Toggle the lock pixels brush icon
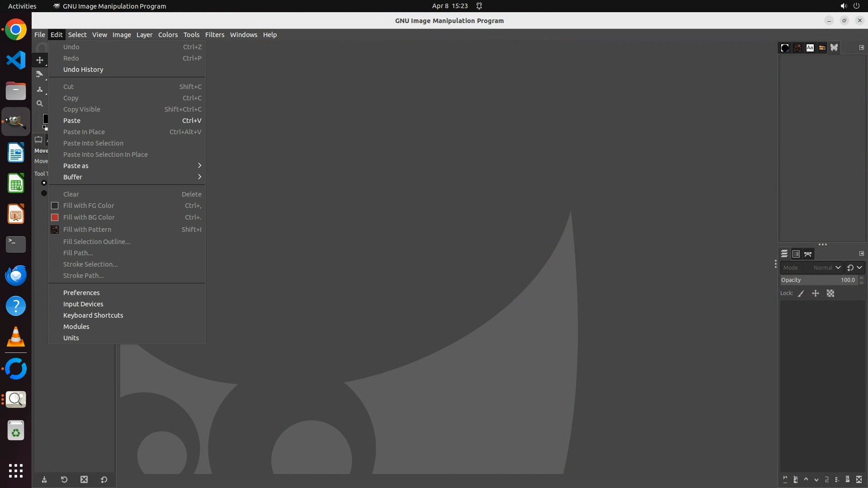 [x=801, y=293]
